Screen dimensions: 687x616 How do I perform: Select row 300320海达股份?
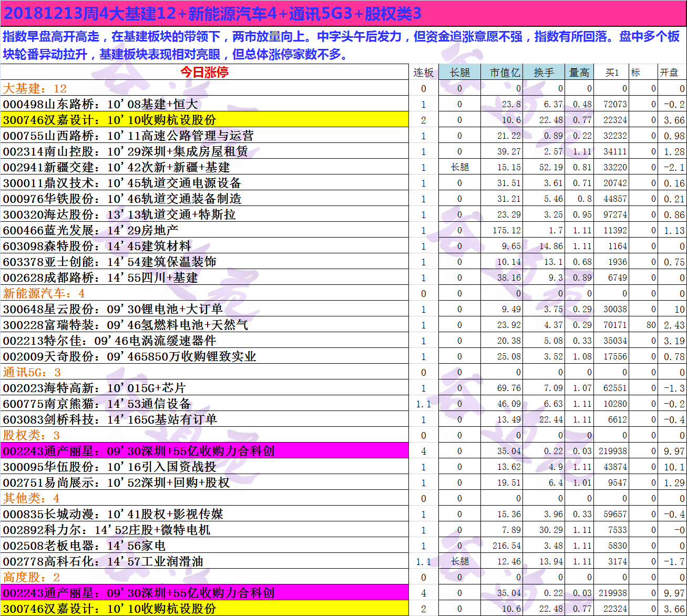click(204, 214)
